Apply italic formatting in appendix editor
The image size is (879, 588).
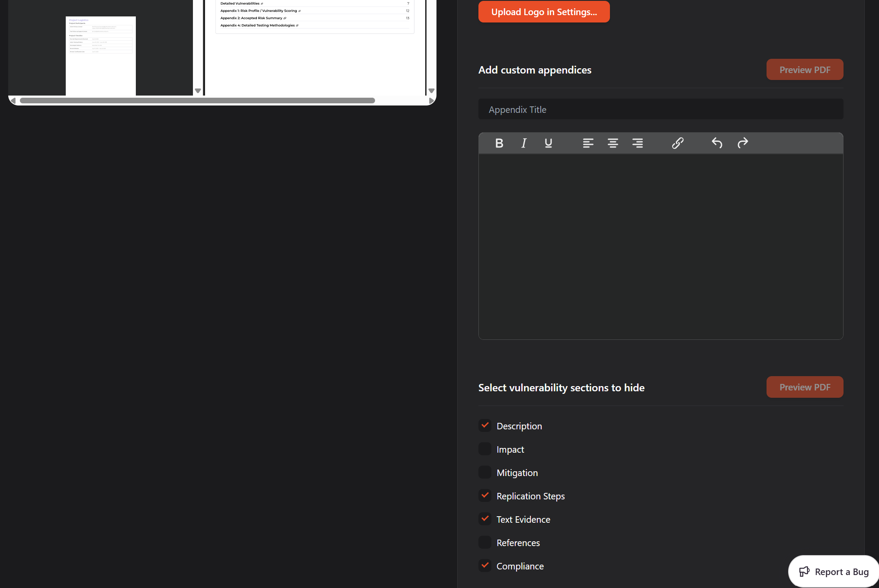pos(524,143)
